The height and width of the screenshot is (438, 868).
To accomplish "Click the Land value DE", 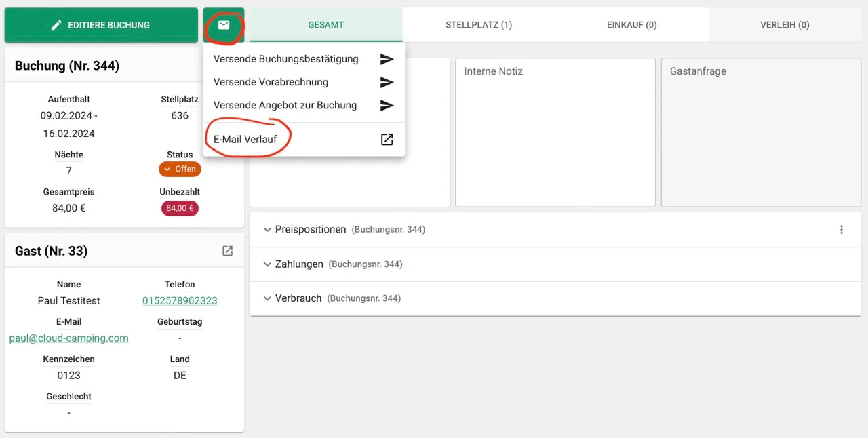I will [180, 375].
